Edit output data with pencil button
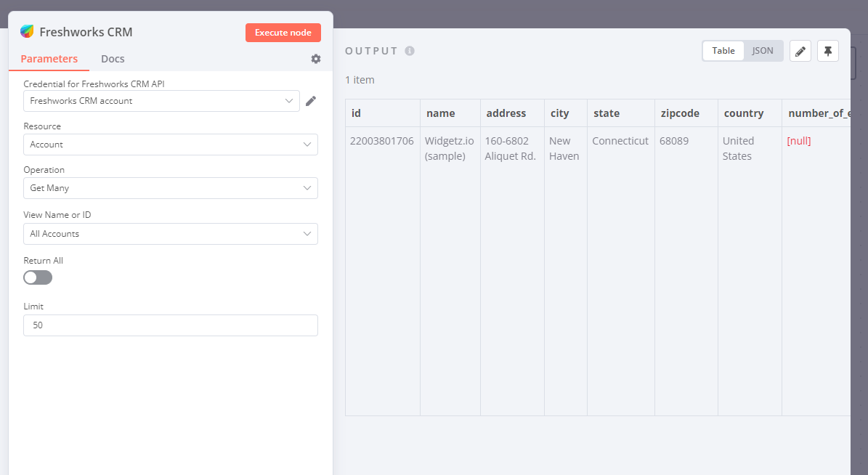Screen dimensions: 868x475 coord(800,51)
